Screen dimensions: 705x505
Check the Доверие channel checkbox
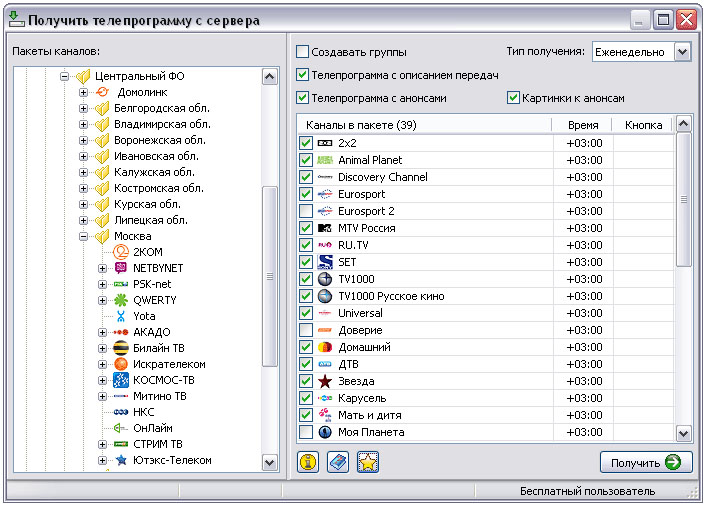point(306,330)
